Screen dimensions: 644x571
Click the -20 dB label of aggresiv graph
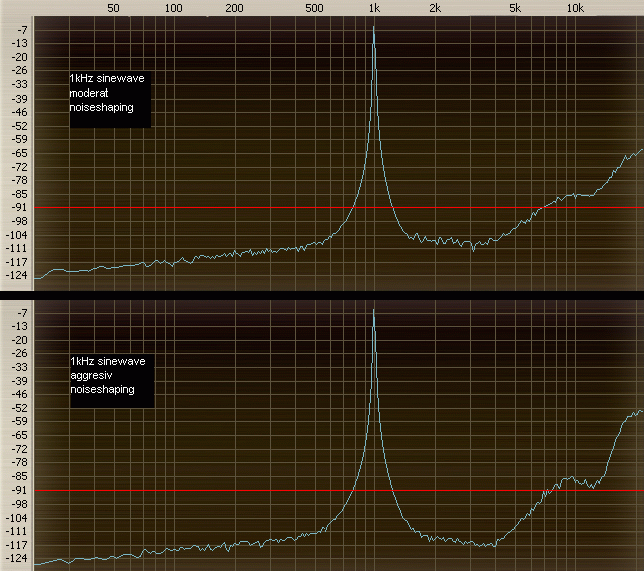pyautogui.click(x=19, y=340)
